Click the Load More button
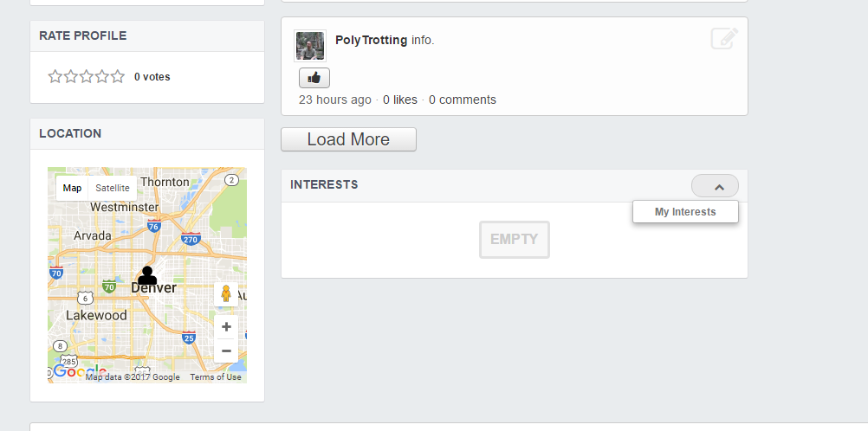The height and width of the screenshot is (431, 868). (x=348, y=139)
